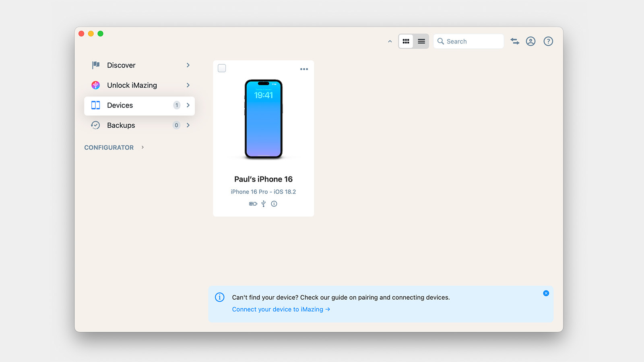Click the Paul's iPhone 16 device name
Screen dimensions: 644x362
click(264, 179)
